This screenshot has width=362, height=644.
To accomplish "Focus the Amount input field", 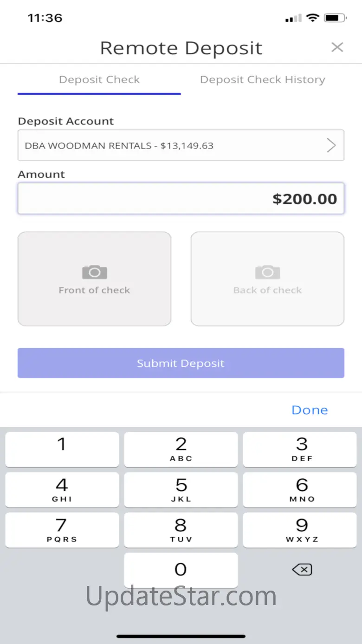I will point(181,199).
